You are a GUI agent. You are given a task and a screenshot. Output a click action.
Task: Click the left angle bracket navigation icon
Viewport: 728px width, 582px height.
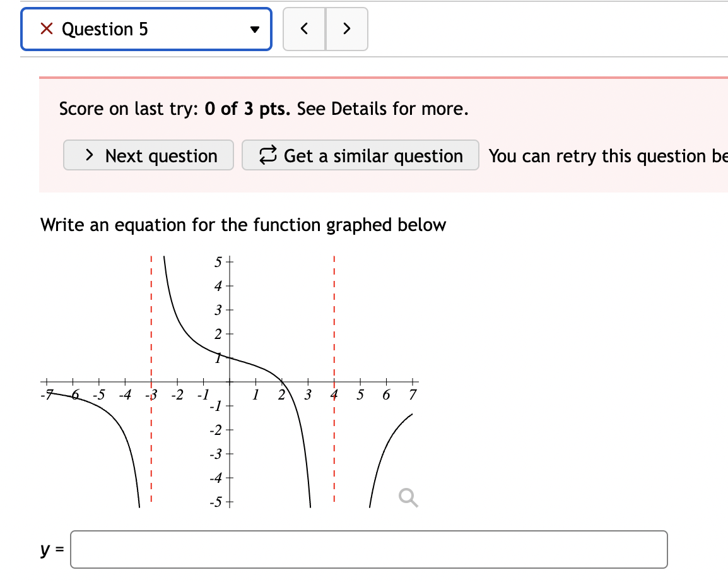point(303,28)
